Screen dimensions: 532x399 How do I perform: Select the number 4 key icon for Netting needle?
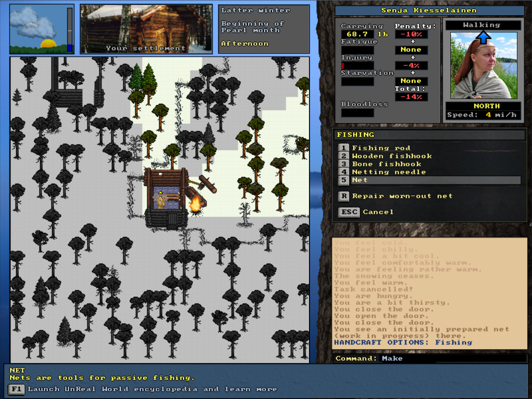point(344,172)
